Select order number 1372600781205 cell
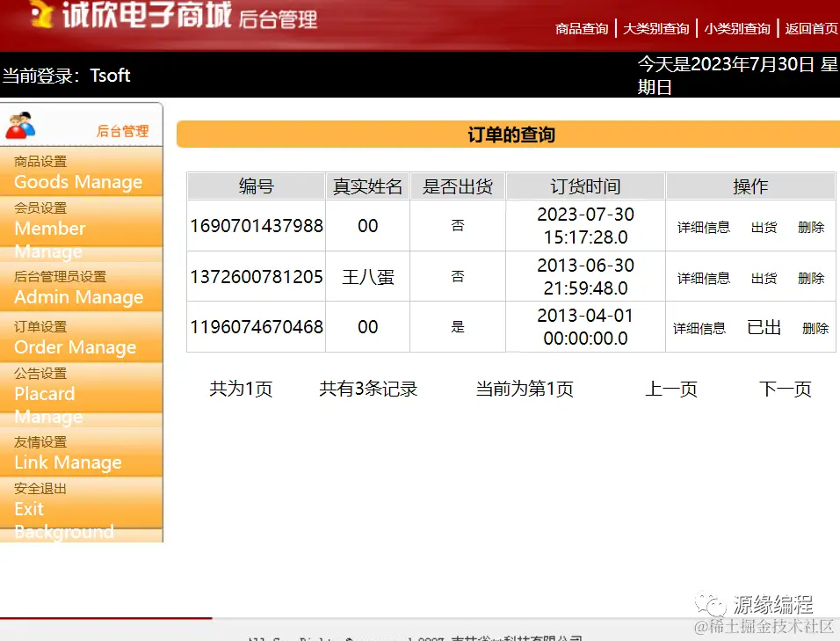This screenshot has width=840, height=641. click(x=256, y=277)
